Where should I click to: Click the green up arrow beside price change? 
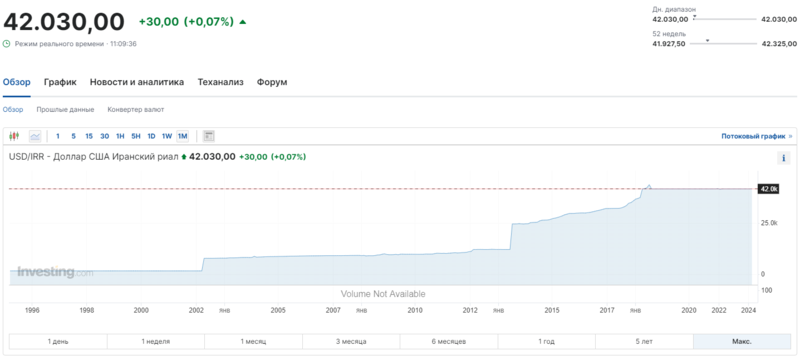point(243,22)
